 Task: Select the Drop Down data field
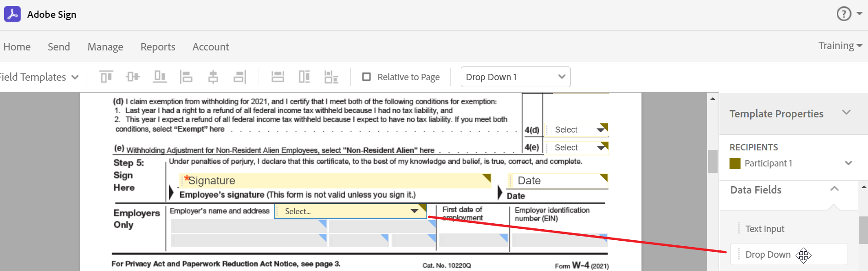[789, 254]
